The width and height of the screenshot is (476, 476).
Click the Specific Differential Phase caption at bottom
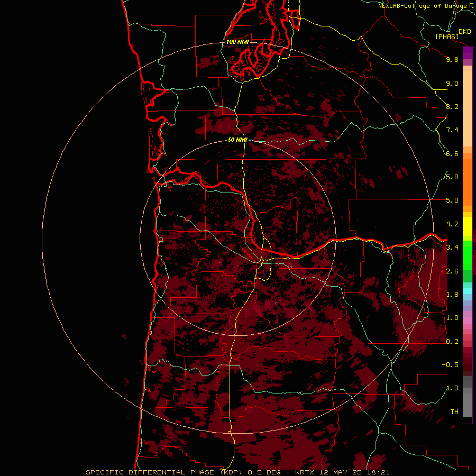237,472
